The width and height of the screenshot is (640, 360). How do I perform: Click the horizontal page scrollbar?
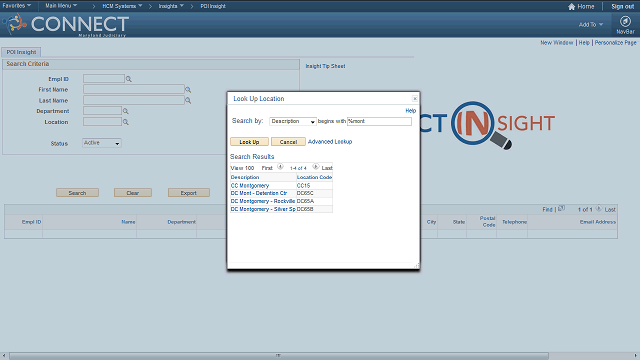tap(279, 356)
